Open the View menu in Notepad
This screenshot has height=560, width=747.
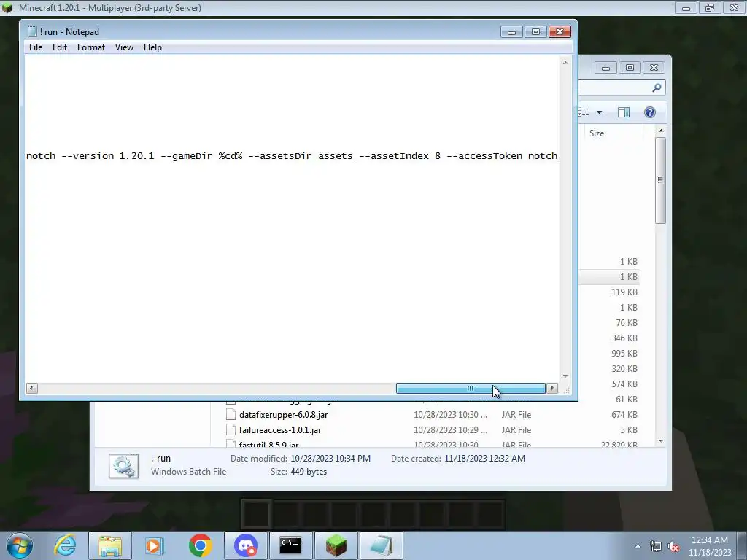point(124,47)
